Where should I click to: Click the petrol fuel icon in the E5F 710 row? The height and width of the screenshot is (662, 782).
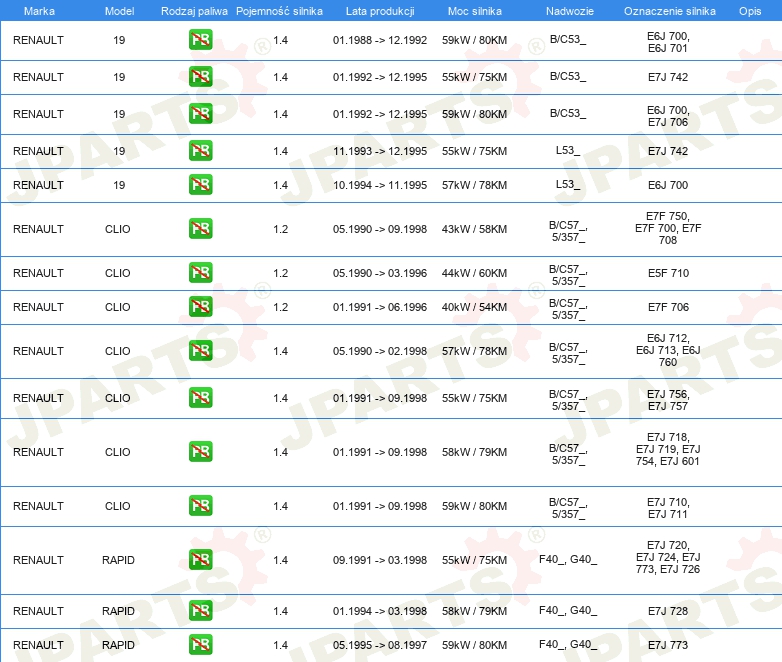coord(200,273)
